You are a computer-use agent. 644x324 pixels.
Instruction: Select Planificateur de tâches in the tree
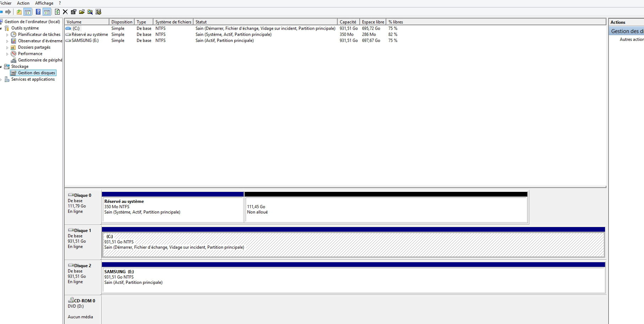tap(39, 34)
